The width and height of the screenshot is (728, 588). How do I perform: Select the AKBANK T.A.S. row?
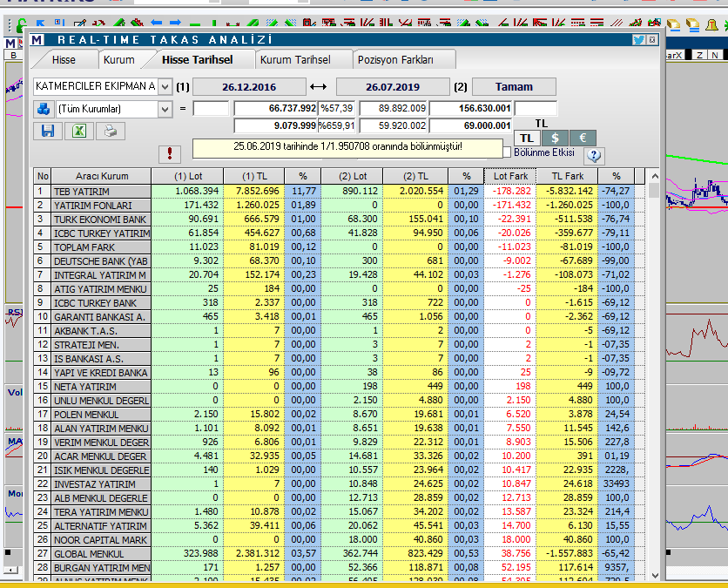point(339,331)
